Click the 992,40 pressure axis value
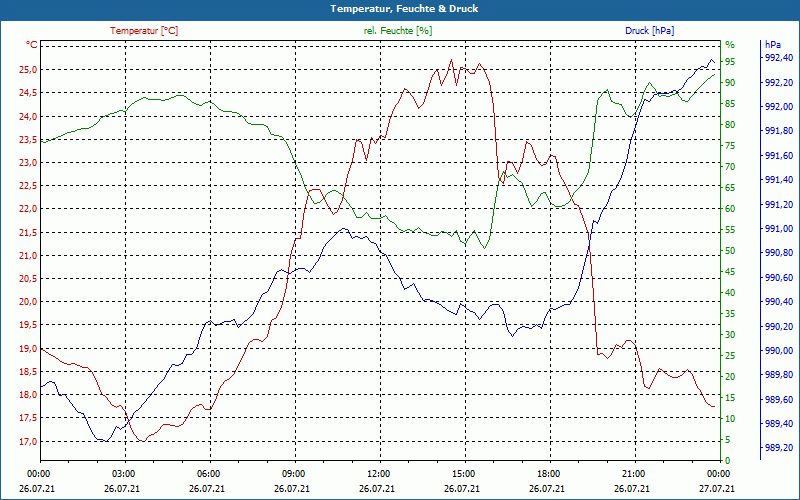The height and width of the screenshot is (500, 800). pyautogui.click(x=779, y=58)
